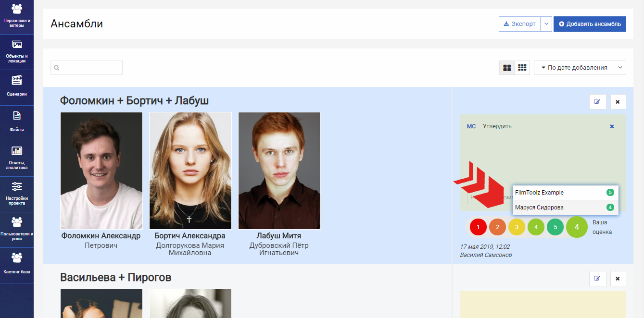
Task: Click the name Фоломкин Александр
Action: [101, 236]
